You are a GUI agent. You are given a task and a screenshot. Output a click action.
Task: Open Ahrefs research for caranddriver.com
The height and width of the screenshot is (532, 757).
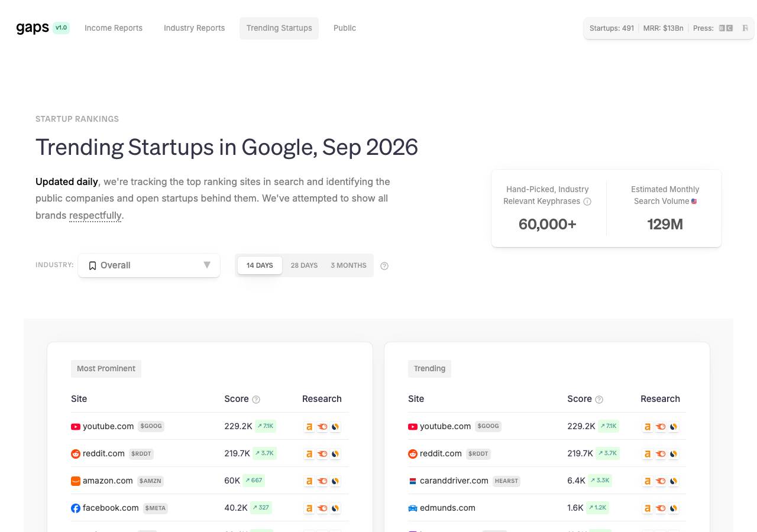click(648, 481)
